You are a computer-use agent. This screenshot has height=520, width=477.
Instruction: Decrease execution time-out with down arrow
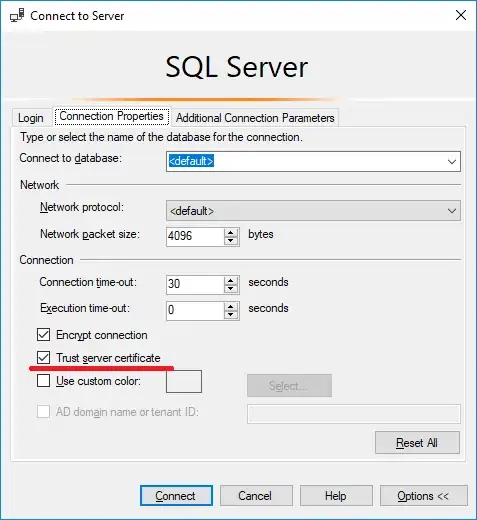pos(231,315)
